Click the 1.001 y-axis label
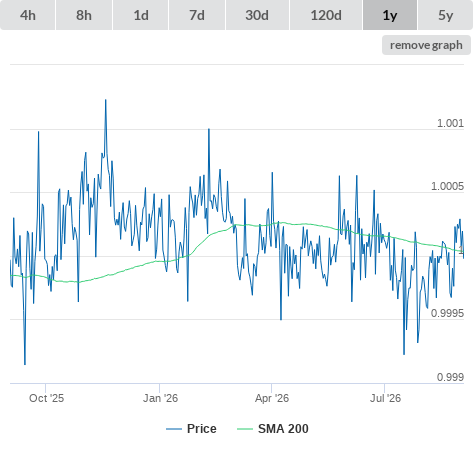 click(x=450, y=123)
